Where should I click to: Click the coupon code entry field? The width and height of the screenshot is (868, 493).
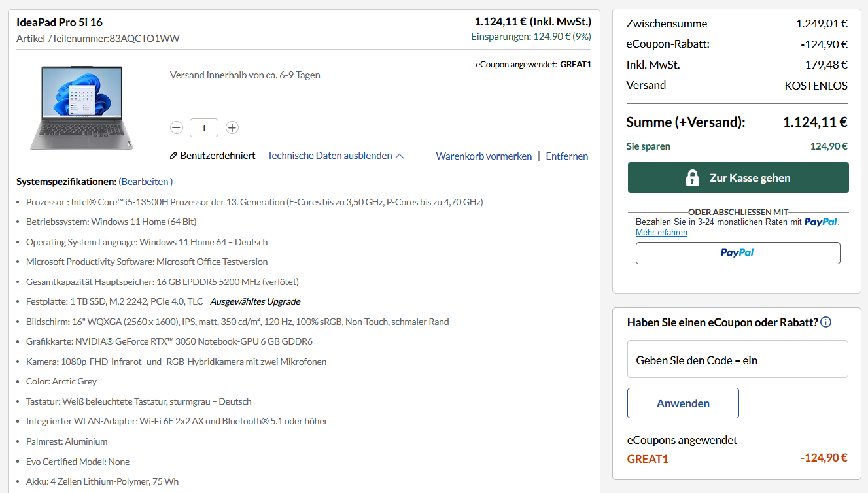pyautogui.click(x=738, y=359)
